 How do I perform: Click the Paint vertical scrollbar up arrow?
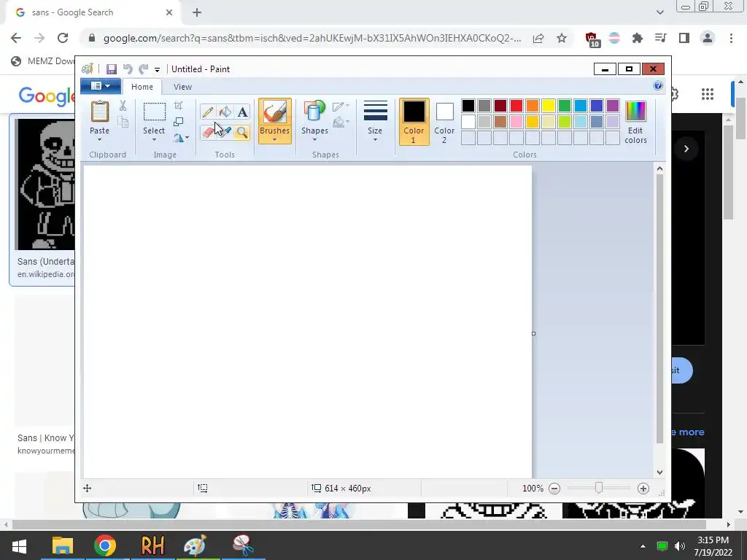click(x=659, y=168)
